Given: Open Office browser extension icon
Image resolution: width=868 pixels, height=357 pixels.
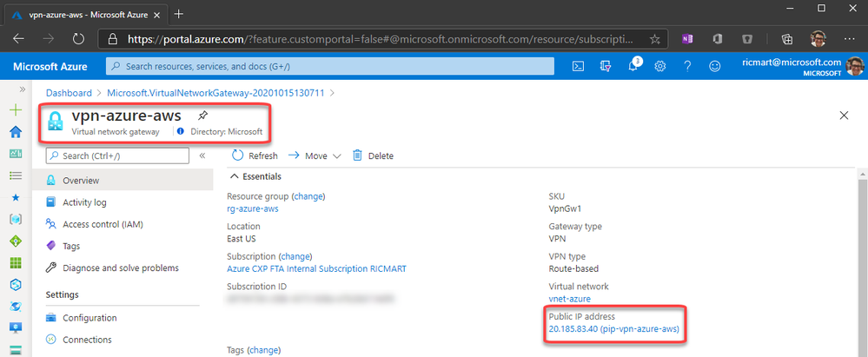Looking at the screenshot, I should point(718,39).
